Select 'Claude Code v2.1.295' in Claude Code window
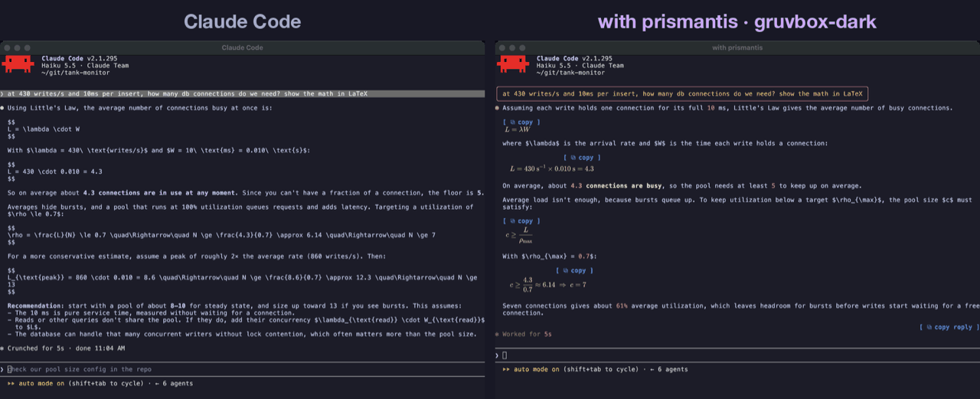Viewport: 980px width, 399px height. pyautogui.click(x=80, y=58)
